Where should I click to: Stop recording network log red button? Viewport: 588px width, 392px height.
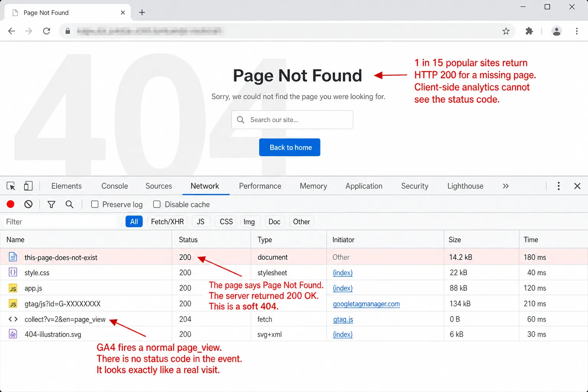(x=11, y=204)
